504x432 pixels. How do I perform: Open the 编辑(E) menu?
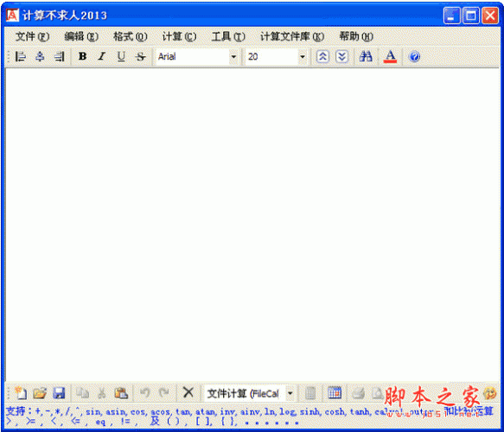[x=81, y=36]
